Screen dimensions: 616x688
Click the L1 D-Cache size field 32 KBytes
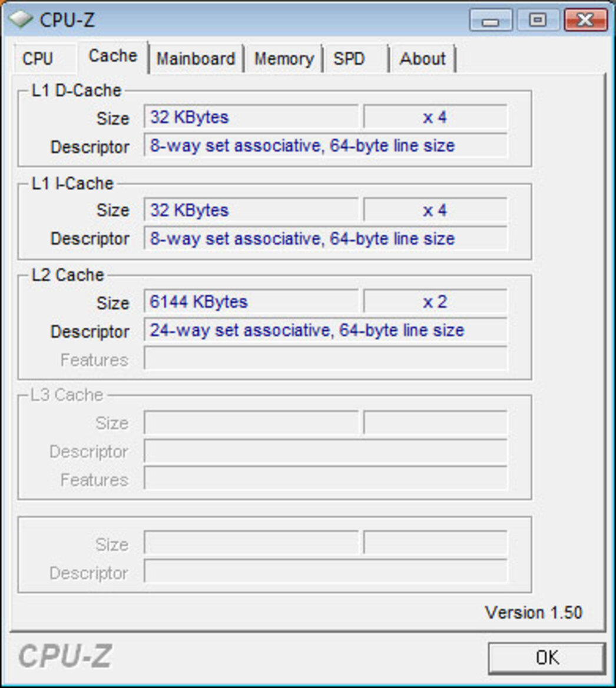pos(251,117)
